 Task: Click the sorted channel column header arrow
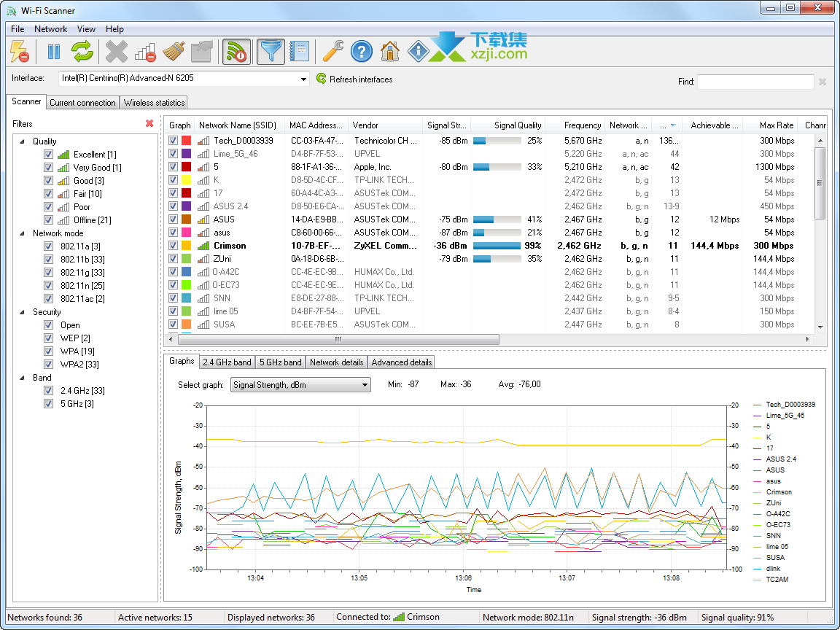673,125
